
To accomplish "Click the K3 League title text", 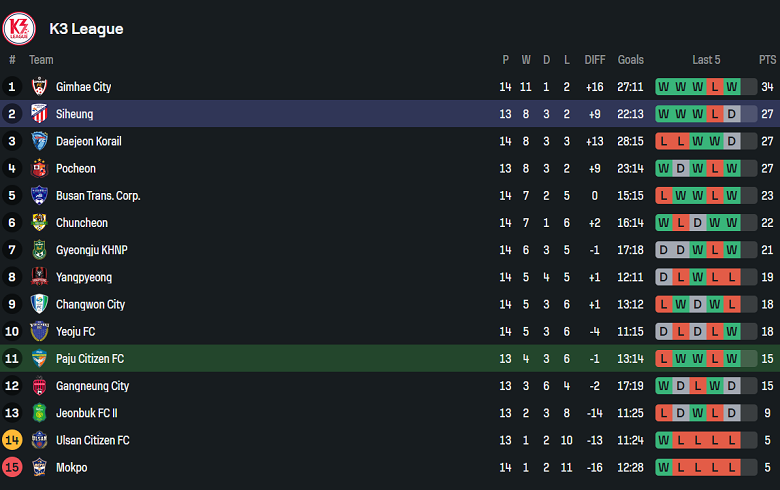I will 86,29.
